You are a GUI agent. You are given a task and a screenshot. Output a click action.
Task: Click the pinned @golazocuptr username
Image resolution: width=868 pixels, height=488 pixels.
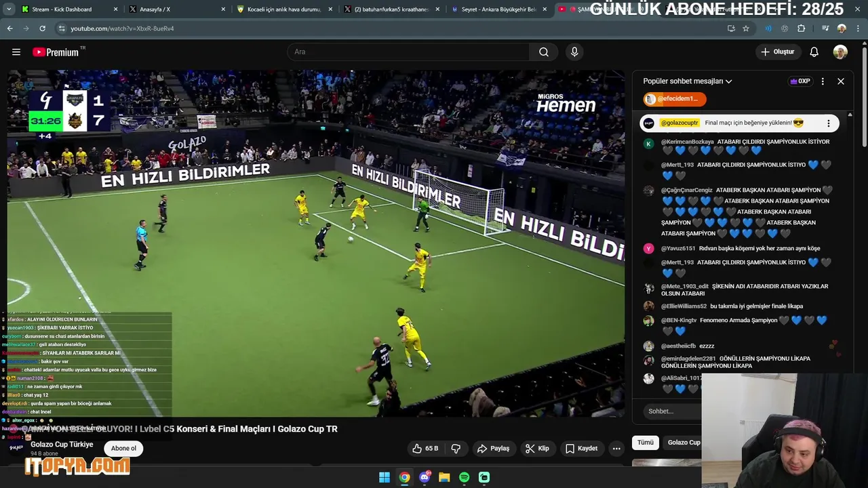679,123
